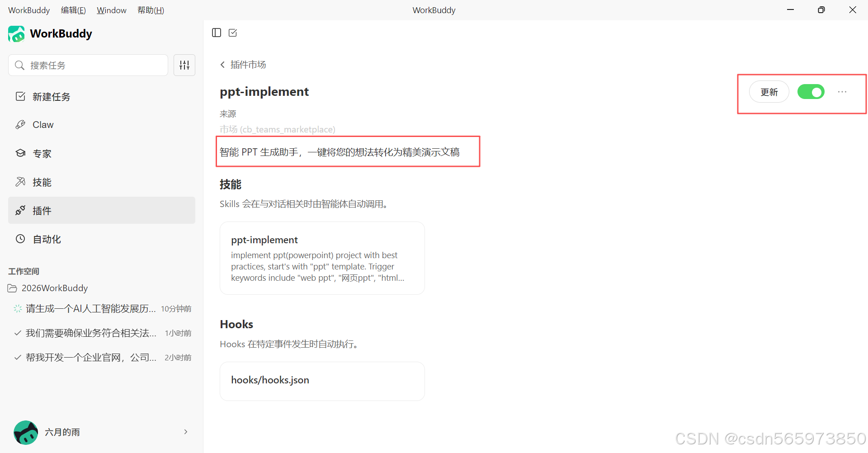Open the task 帮我开发一个企业官网
The width and height of the screenshot is (868, 453).
(x=102, y=358)
